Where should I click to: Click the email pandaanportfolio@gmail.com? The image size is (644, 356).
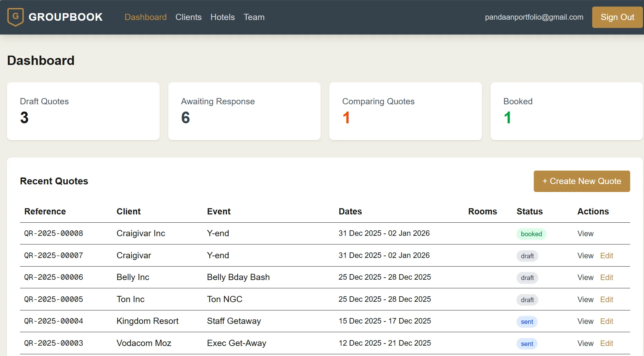click(x=534, y=17)
